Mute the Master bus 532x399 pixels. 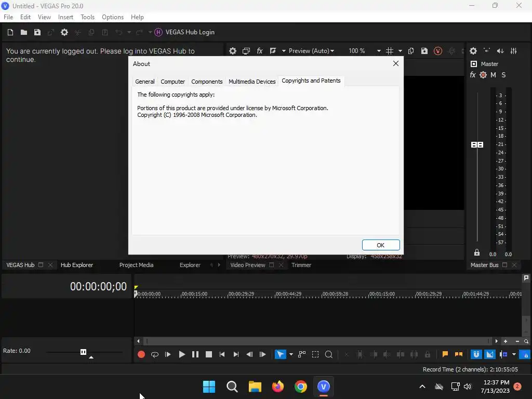[493, 75]
